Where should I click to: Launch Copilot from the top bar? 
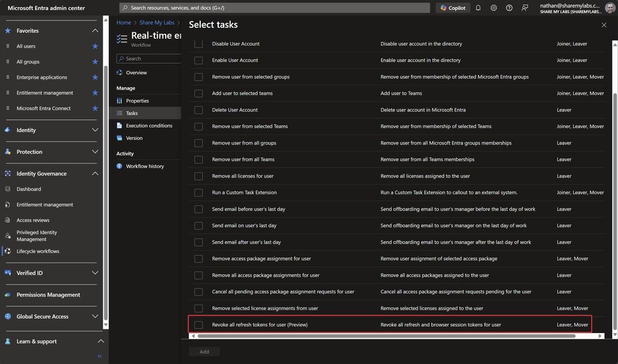[453, 8]
